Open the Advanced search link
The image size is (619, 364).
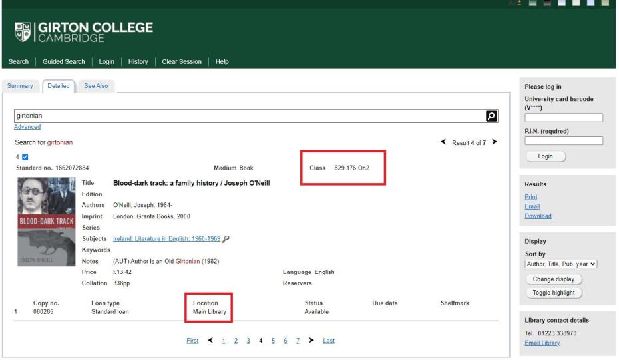27,127
